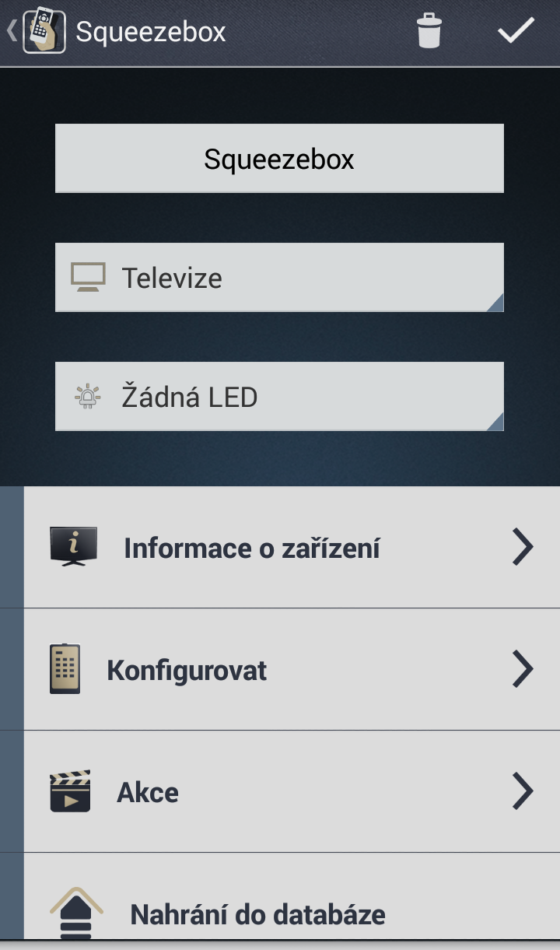Expand the Konfigurovat chevron arrow
Viewport: 560px width, 950px height.
(x=523, y=669)
